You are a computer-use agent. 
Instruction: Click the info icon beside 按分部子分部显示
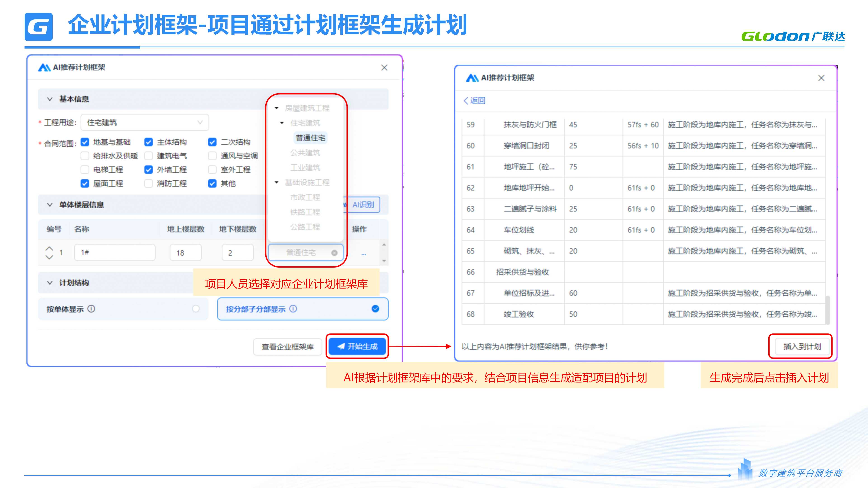[293, 308]
